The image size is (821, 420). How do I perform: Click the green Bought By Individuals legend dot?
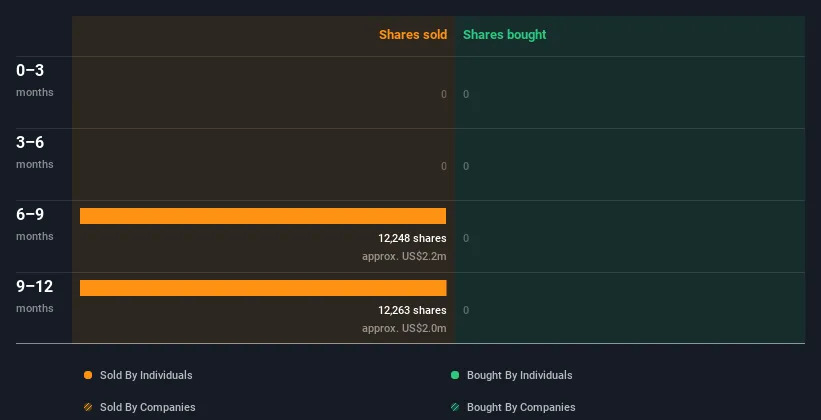pos(455,375)
